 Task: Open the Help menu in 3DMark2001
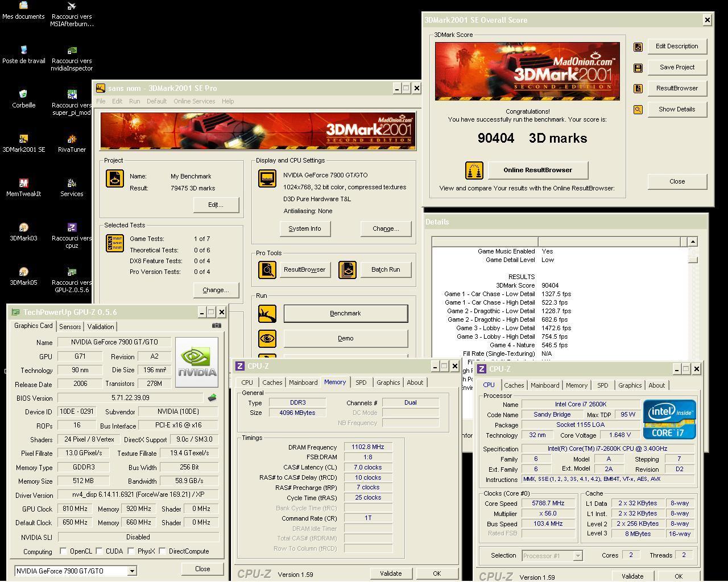(227, 101)
